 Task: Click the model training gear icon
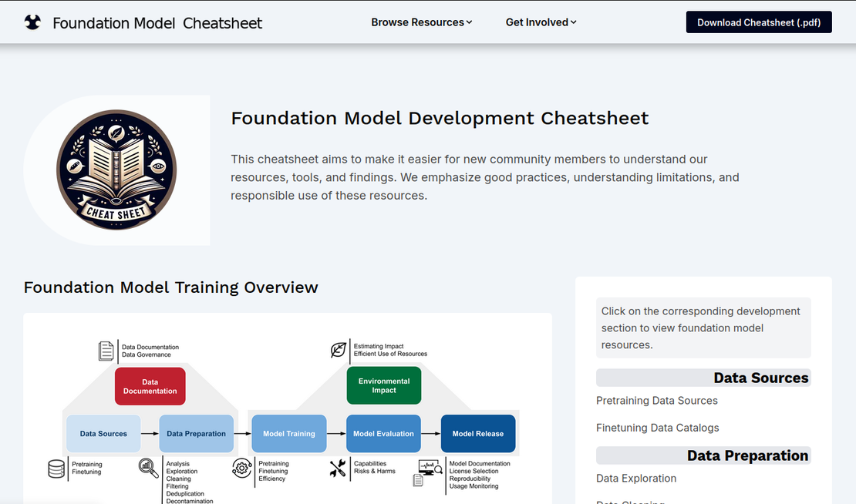[241, 468]
